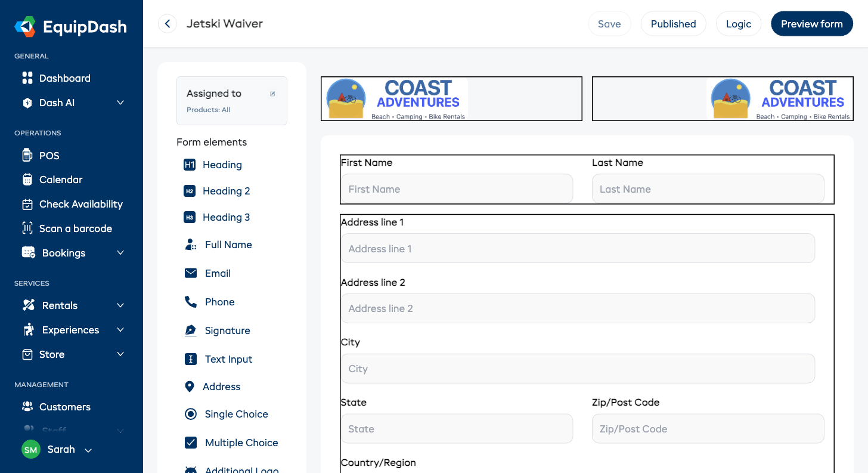Expand the Store submenu chevron
The height and width of the screenshot is (473, 868).
click(120, 354)
